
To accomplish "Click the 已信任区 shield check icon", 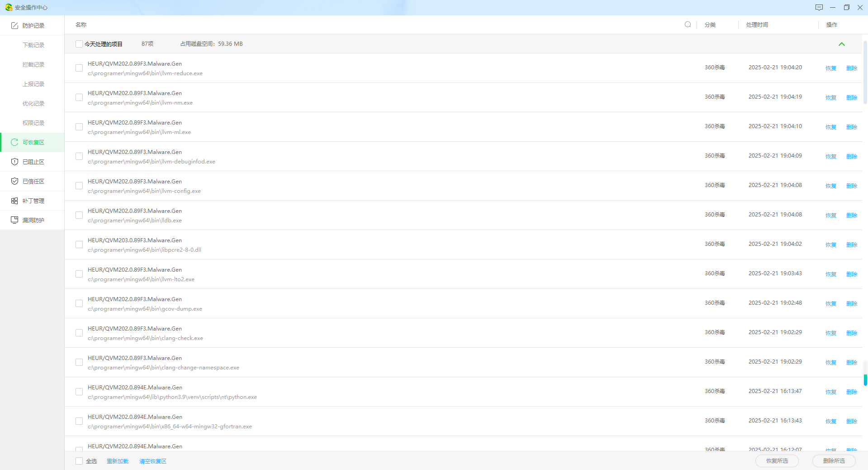I will tap(14, 181).
